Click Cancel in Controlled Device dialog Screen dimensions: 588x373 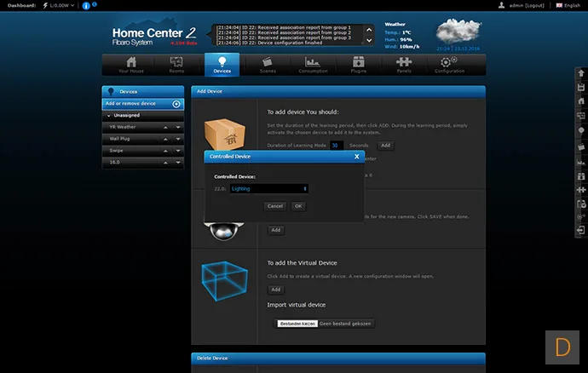click(275, 206)
